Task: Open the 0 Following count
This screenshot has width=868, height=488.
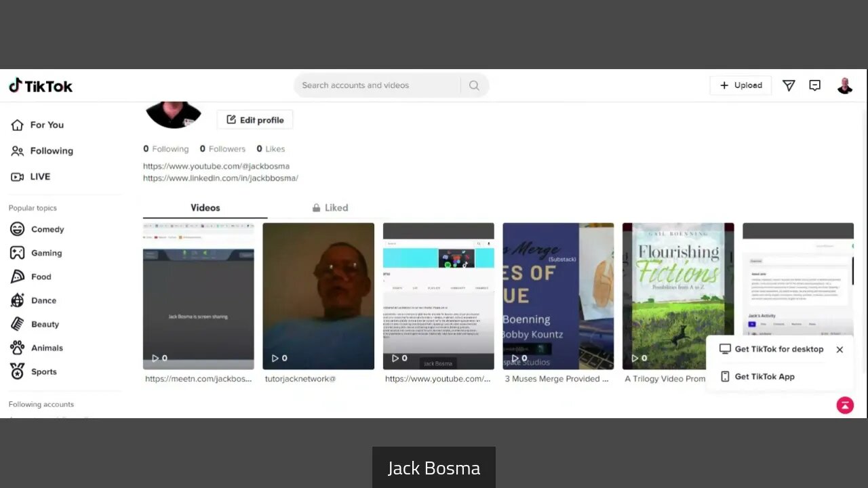Action: (x=166, y=149)
